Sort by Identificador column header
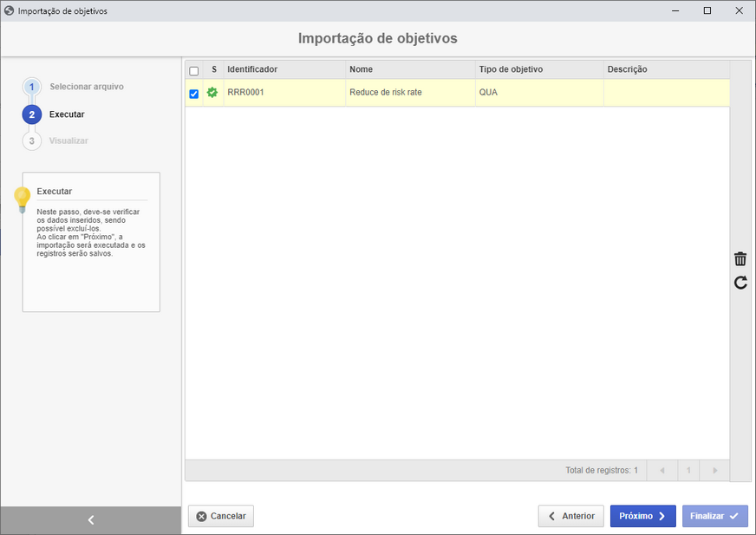Viewport: 756px width, 535px height. (252, 69)
